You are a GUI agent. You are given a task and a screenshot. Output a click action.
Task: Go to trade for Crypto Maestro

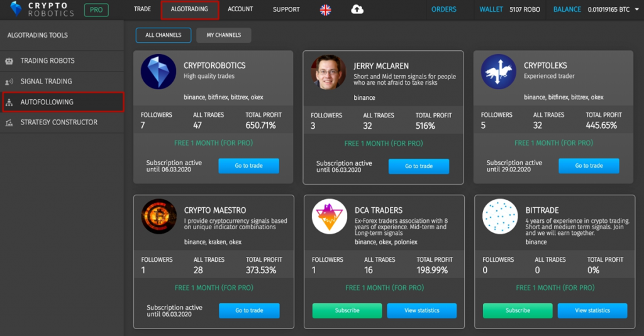pyautogui.click(x=249, y=310)
